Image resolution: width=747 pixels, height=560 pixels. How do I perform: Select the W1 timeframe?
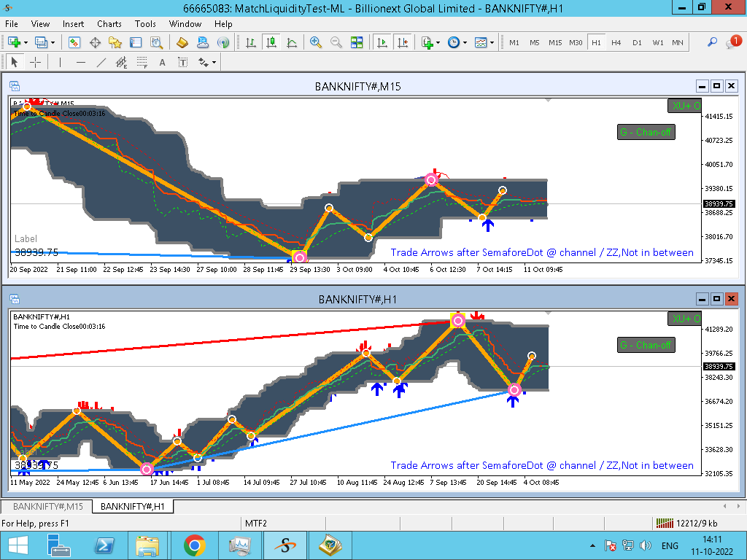pos(658,42)
